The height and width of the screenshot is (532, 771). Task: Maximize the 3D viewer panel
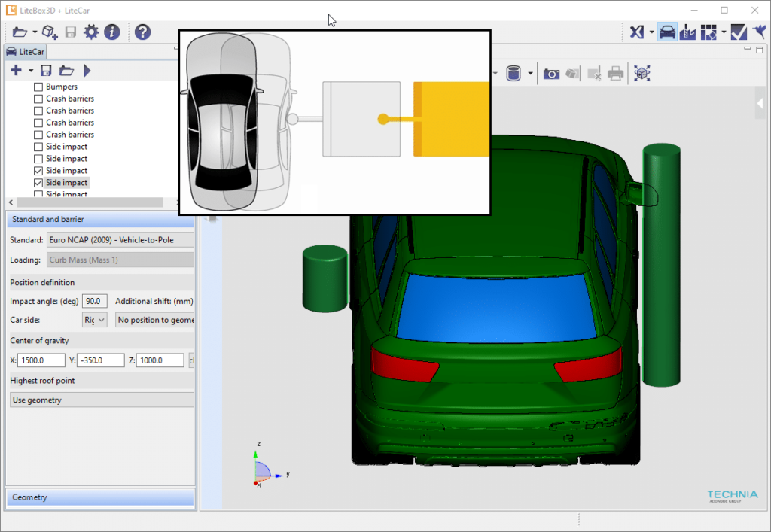[760, 50]
